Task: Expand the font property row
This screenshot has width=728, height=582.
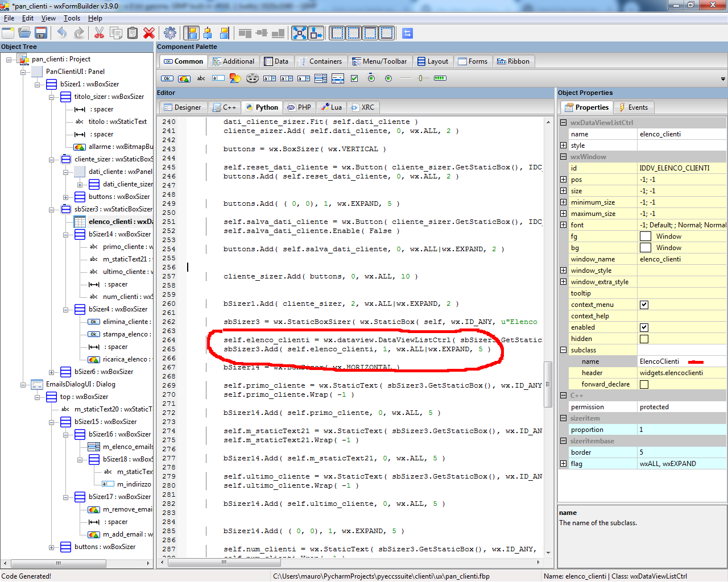Action: click(564, 225)
